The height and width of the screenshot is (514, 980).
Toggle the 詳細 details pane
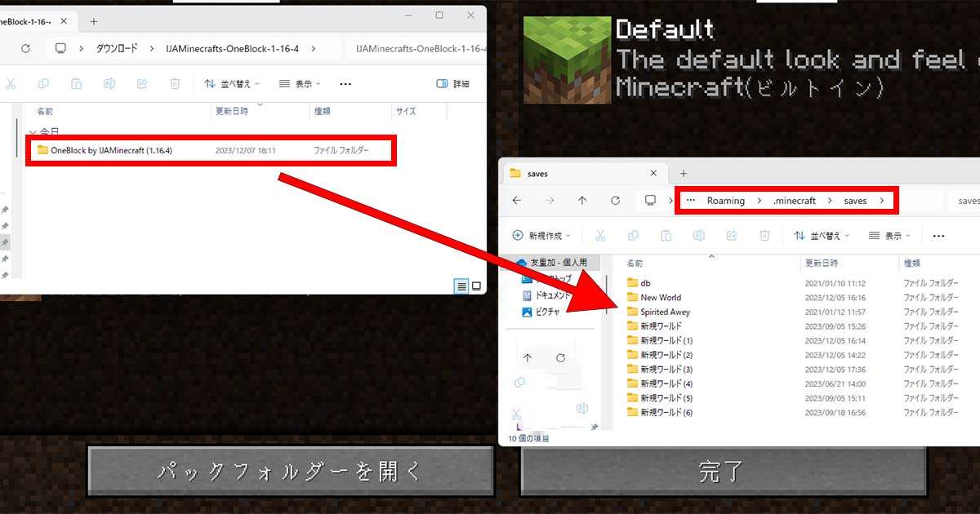[453, 83]
